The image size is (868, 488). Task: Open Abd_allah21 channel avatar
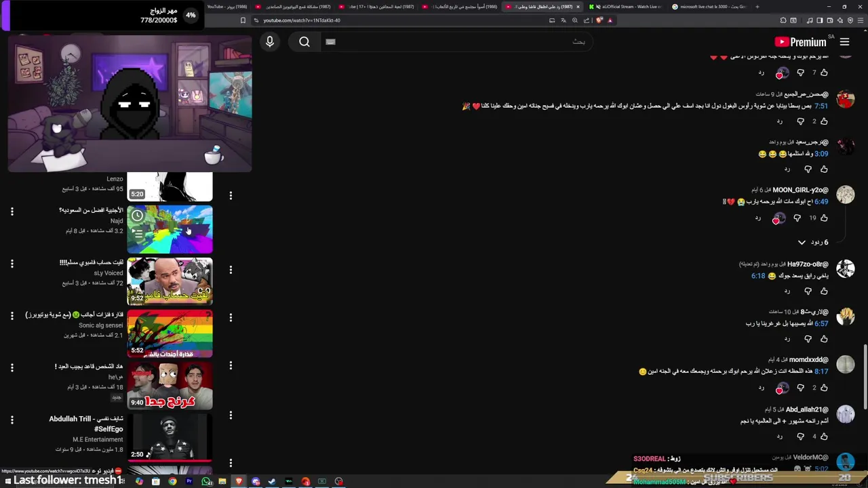tap(846, 414)
